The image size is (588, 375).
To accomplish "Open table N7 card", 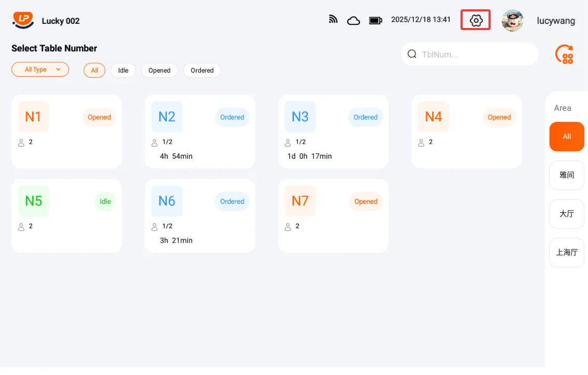I will pyautogui.click(x=334, y=215).
